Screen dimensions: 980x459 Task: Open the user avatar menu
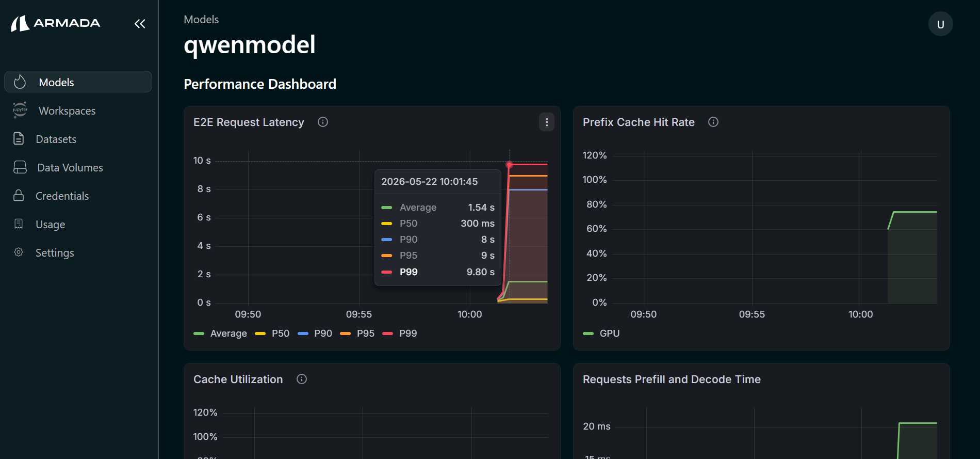coord(940,24)
